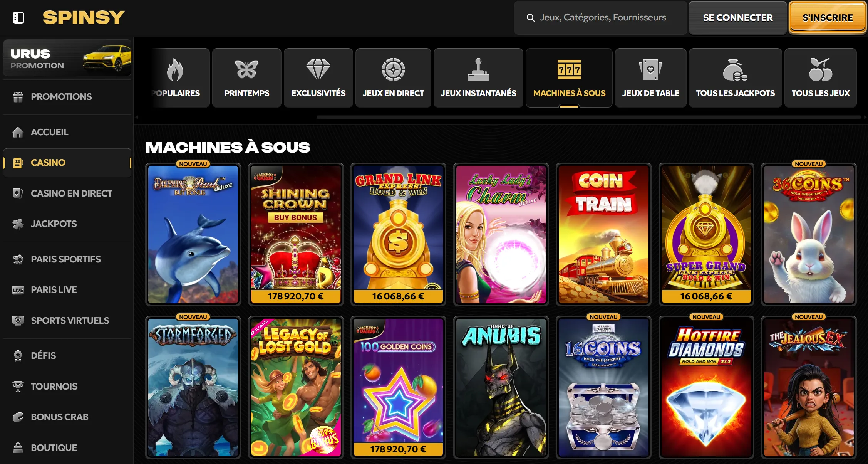
Task: Launch the Shining Crown Buy Bonus game
Action: tap(296, 234)
